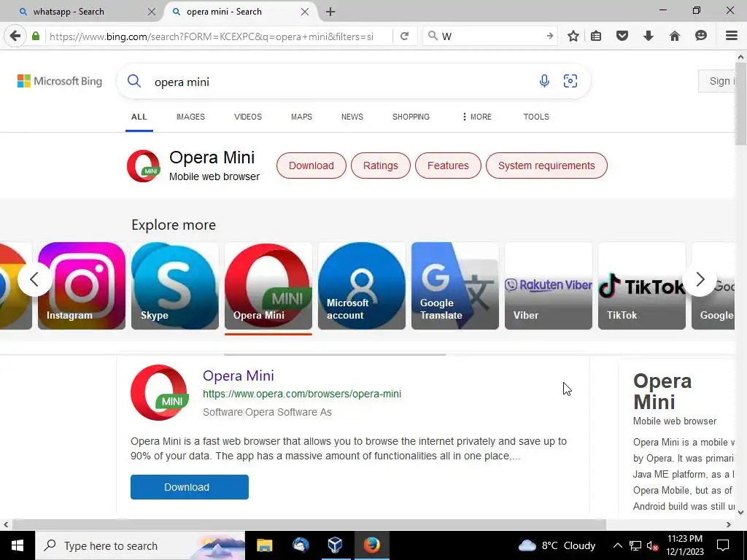Open File Explorer from taskbar
Viewport: 747px width, 560px height.
click(x=264, y=545)
